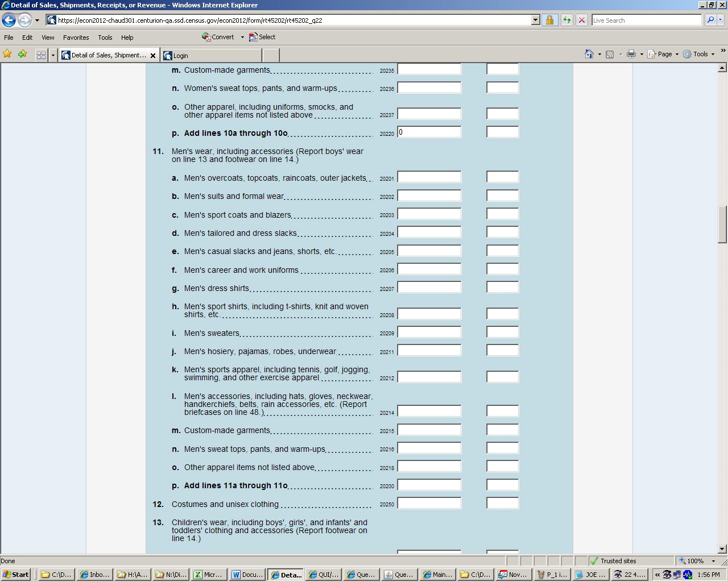This screenshot has height=582, width=728.
Task: Click the Stop loading icon
Action: click(581, 20)
